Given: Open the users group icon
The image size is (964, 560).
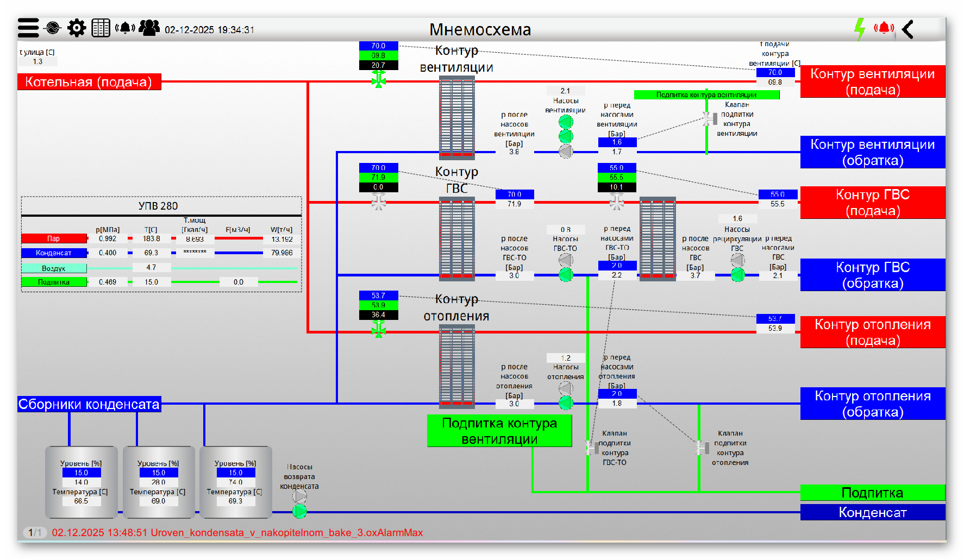Looking at the screenshot, I should [149, 28].
